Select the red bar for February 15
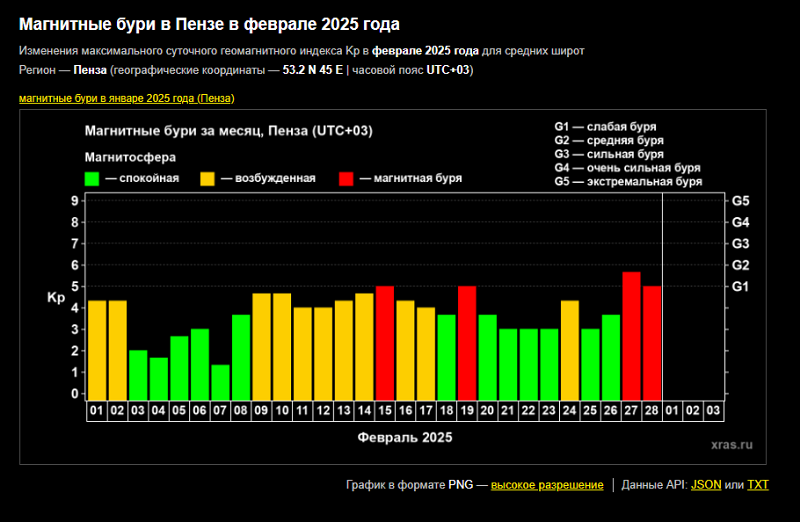 coord(385,342)
